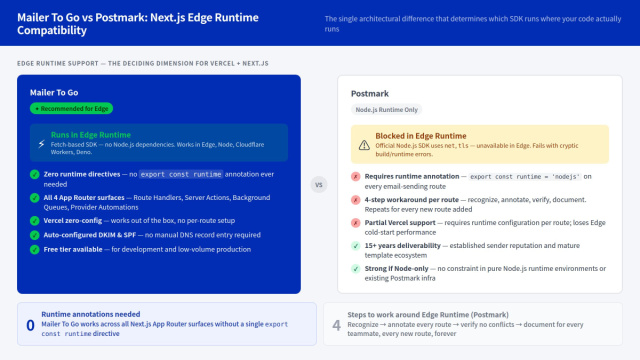The height and width of the screenshot is (360, 640).
Task: Click the export const runtime = 'nodejs' code snippet
Action: click(525, 176)
